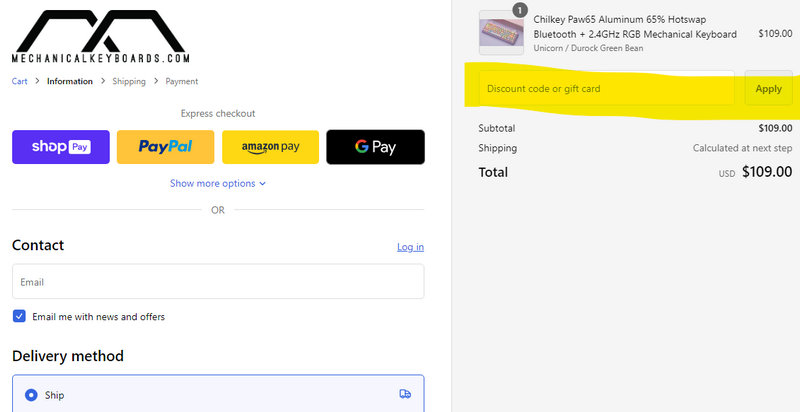Focus the Email input field
The image size is (800, 412).
point(218,282)
